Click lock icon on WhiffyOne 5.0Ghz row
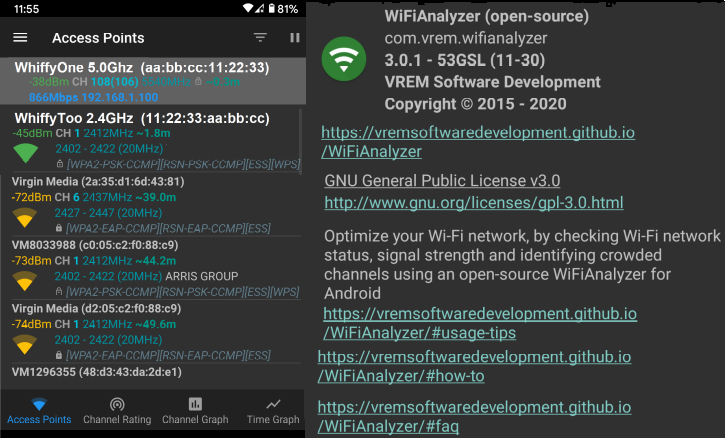This screenshot has height=438, width=725. pyautogui.click(x=198, y=81)
